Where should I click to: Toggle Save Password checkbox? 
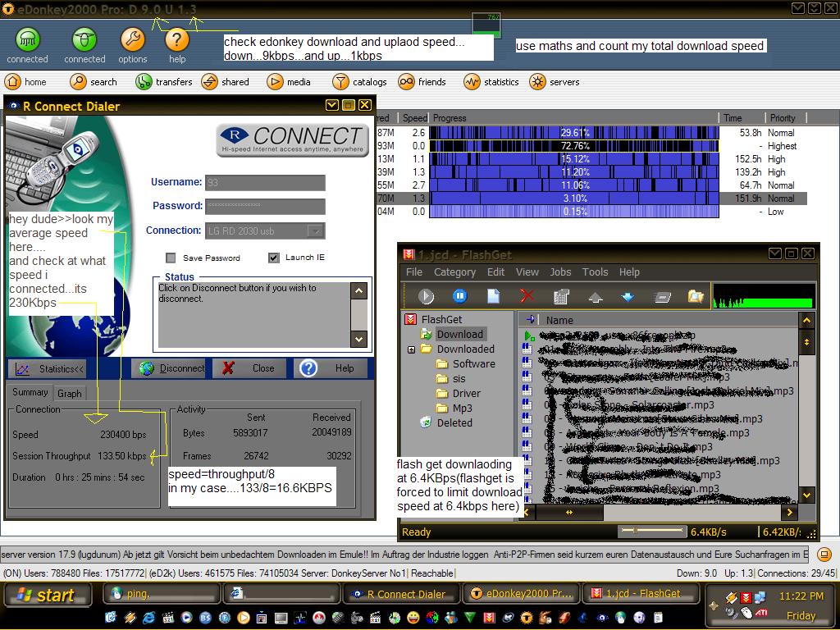[x=171, y=258]
